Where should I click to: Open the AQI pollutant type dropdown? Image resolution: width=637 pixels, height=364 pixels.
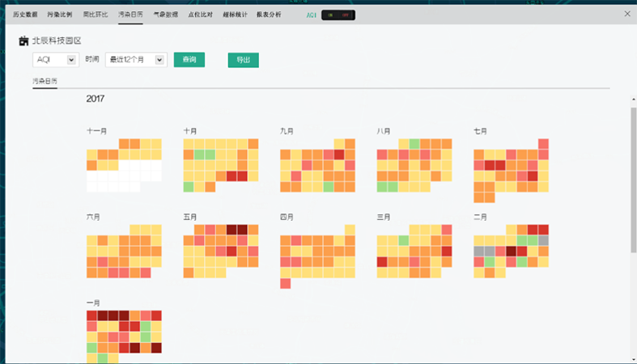(55, 60)
